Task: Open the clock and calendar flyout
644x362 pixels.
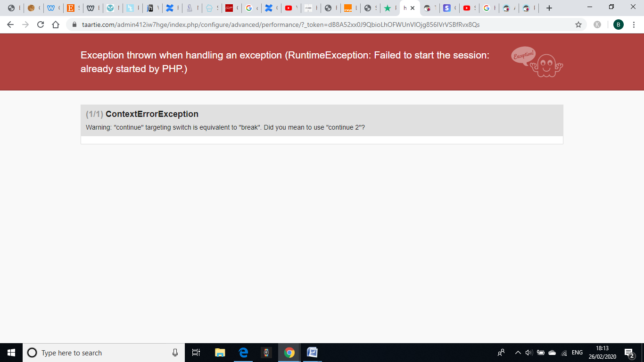Action: [602, 353]
